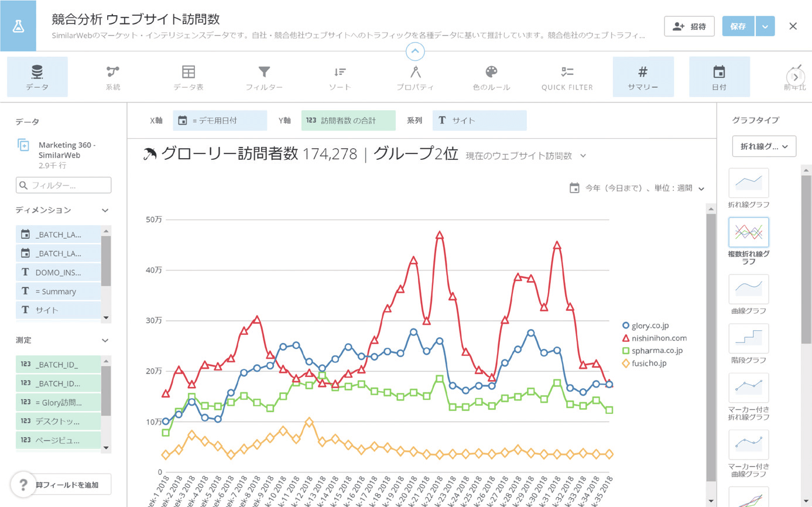Choose the 複数折れ線グラフ chart thumbnail
812x507 pixels.
[749, 232]
